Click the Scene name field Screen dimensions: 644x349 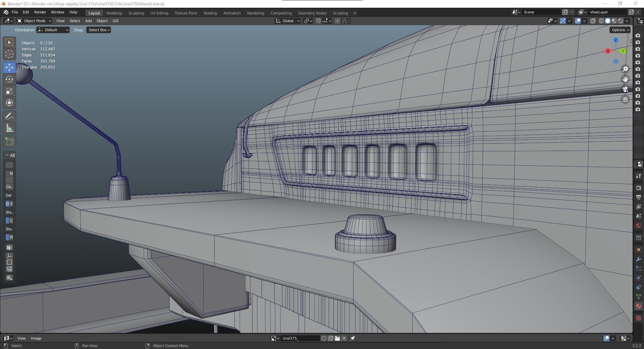coord(541,12)
